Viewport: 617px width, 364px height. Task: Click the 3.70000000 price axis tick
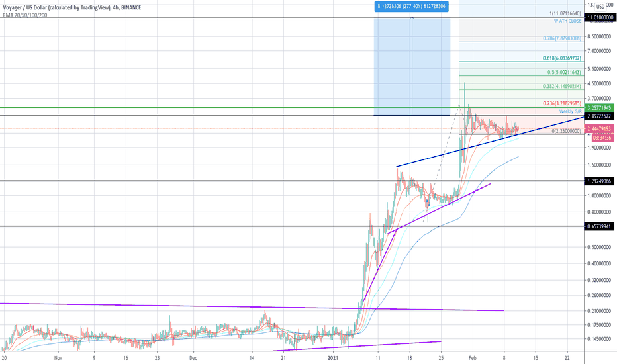599,98
